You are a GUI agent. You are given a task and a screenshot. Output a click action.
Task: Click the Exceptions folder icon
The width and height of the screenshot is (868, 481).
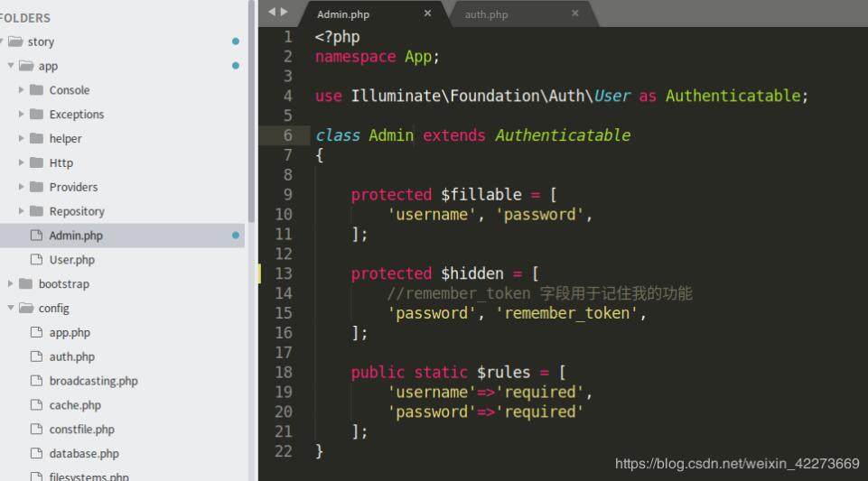[36, 115]
